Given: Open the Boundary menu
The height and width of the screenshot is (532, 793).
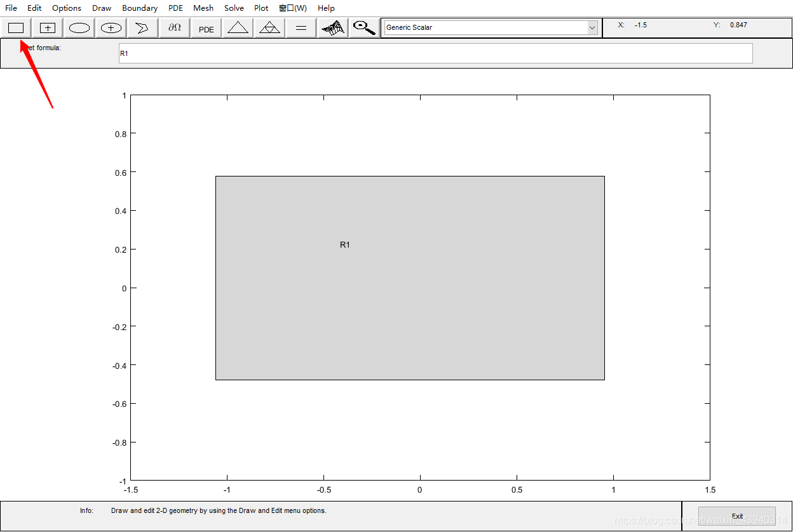Looking at the screenshot, I should tap(140, 8).
